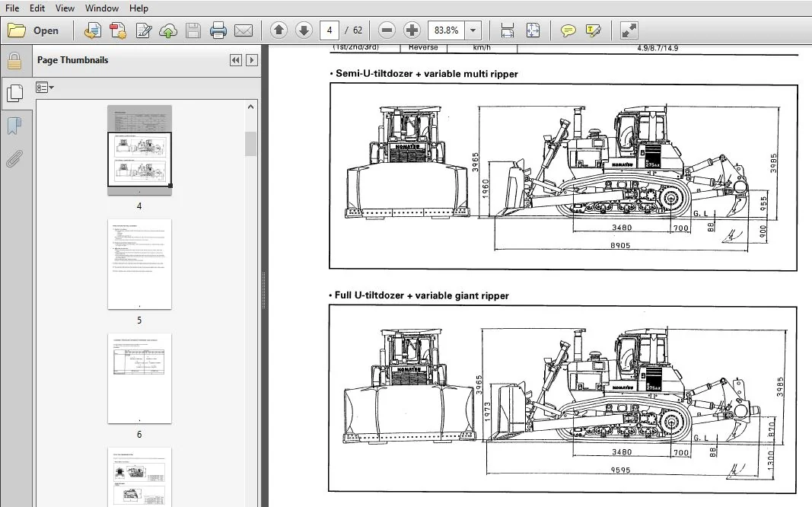Screen dimensions: 812x507
Task: Go to next page with down arrow
Action: 304,30
